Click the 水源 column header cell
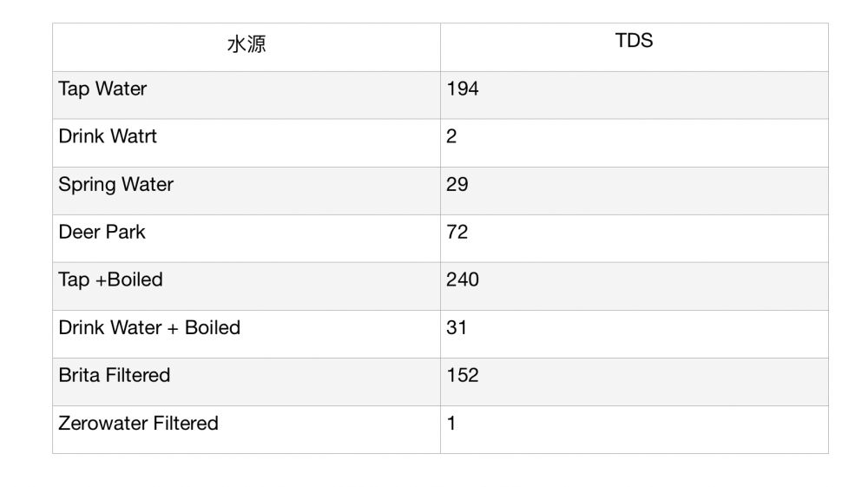Screen dimensions: 868x487 (247, 45)
